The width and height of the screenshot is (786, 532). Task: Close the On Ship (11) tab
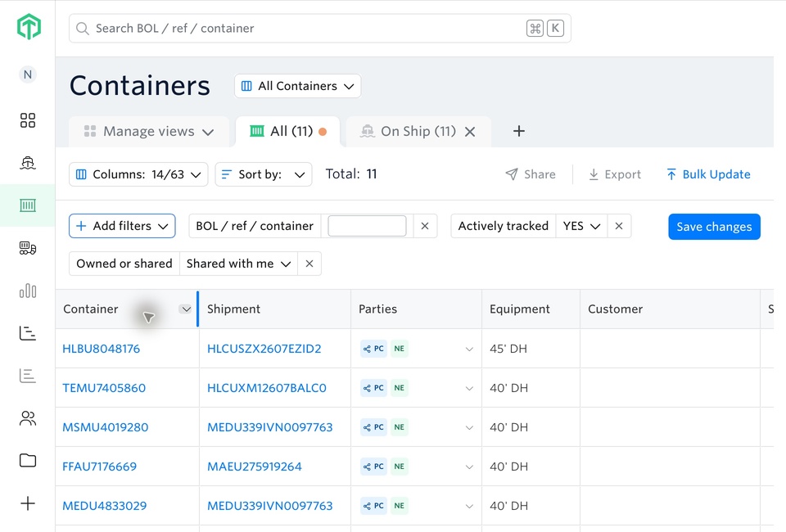pos(470,132)
